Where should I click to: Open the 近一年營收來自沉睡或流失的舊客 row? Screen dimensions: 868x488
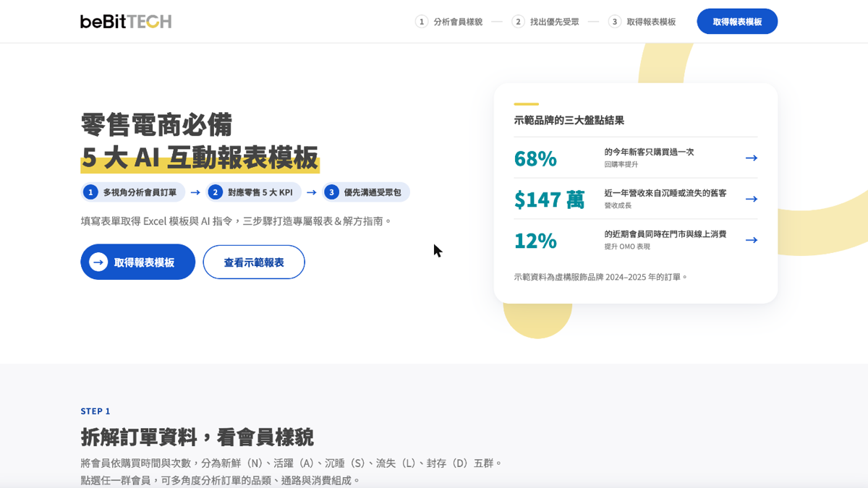tap(636, 199)
